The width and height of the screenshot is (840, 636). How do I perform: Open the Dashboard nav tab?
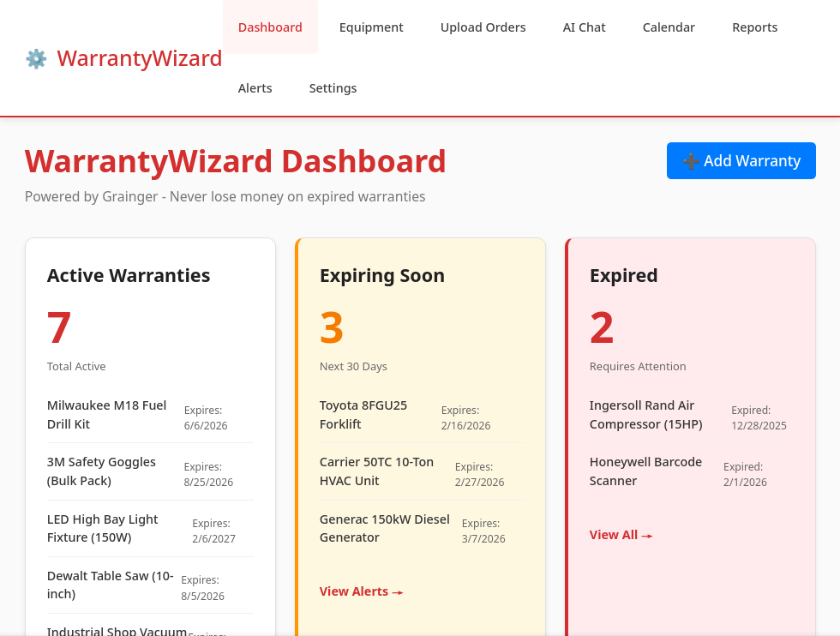point(270,27)
